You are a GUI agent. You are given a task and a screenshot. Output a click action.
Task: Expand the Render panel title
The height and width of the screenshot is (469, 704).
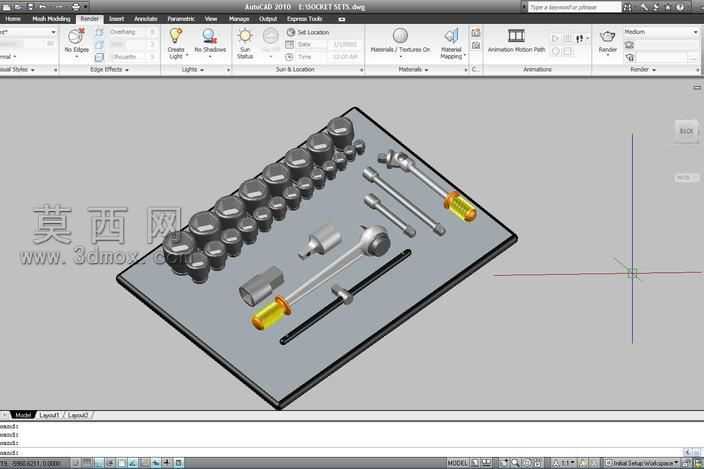[x=643, y=70]
